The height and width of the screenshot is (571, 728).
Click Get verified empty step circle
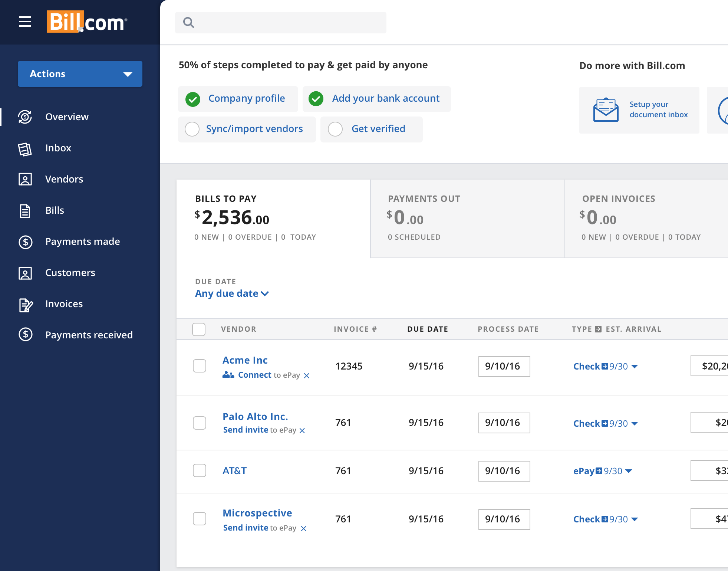click(x=335, y=129)
